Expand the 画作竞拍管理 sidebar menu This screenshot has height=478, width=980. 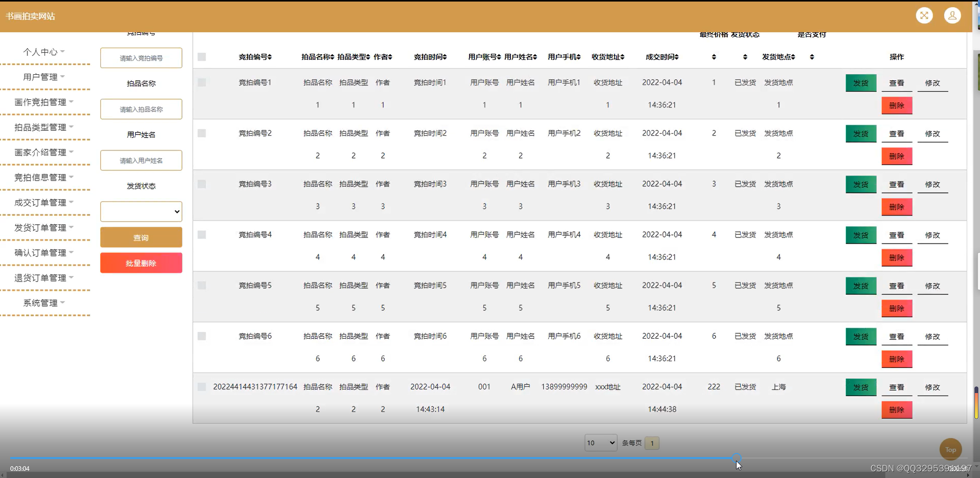tap(44, 102)
